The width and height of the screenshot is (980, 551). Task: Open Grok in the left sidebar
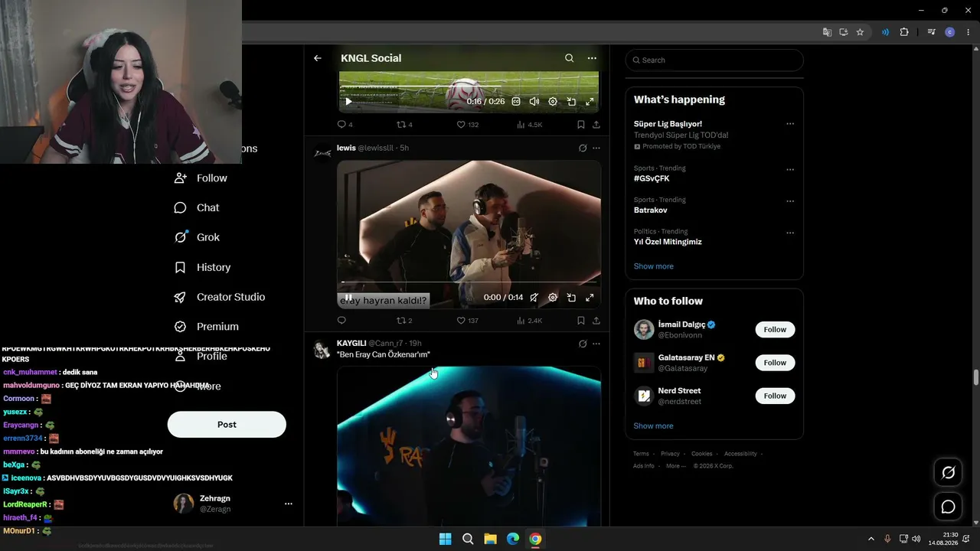[197, 237]
